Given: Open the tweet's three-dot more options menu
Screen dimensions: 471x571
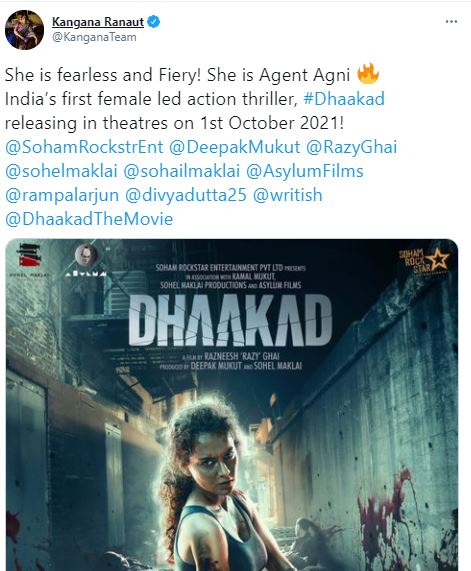Looking at the screenshot, I should pos(451,22).
